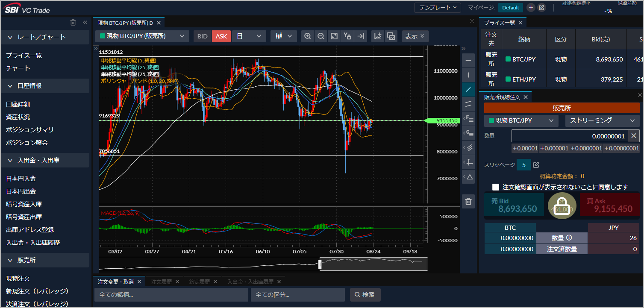The width and height of the screenshot is (644, 308).
Task: Click the order lock padlock icon
Action: point(562,205)
